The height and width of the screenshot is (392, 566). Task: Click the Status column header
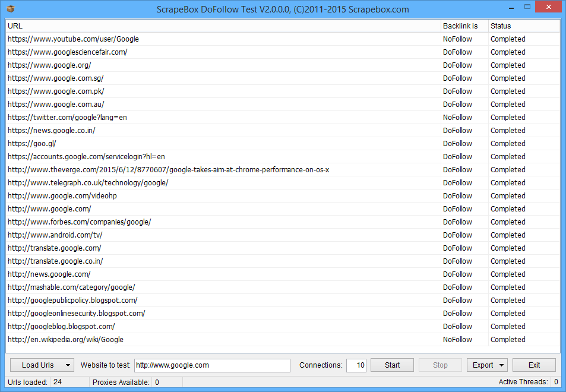point(523,26)
